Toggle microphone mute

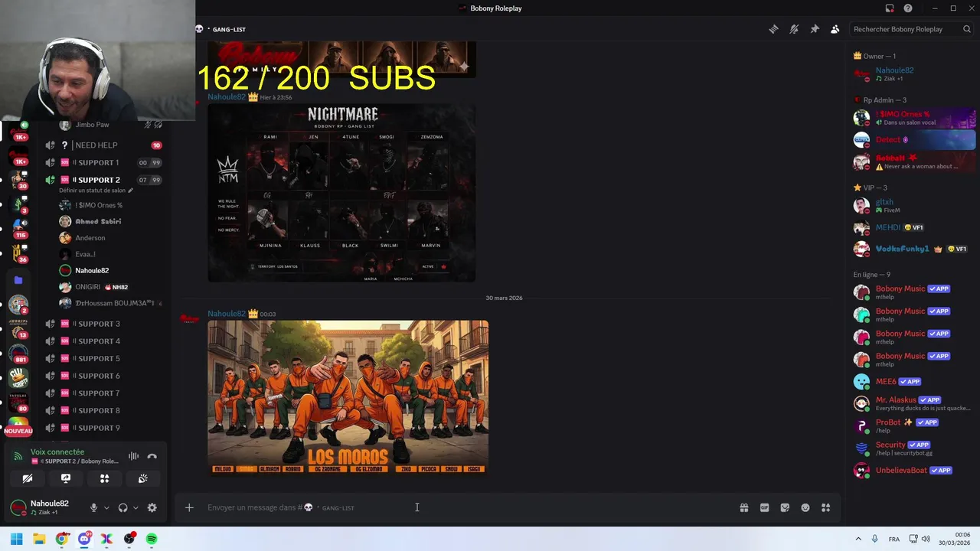click(93, 507)
